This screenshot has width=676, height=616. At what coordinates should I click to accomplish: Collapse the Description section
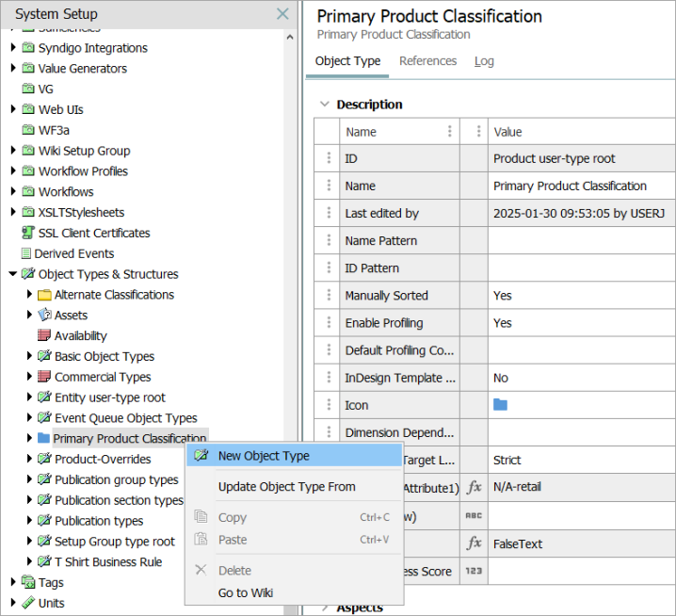tap(325, 105)
